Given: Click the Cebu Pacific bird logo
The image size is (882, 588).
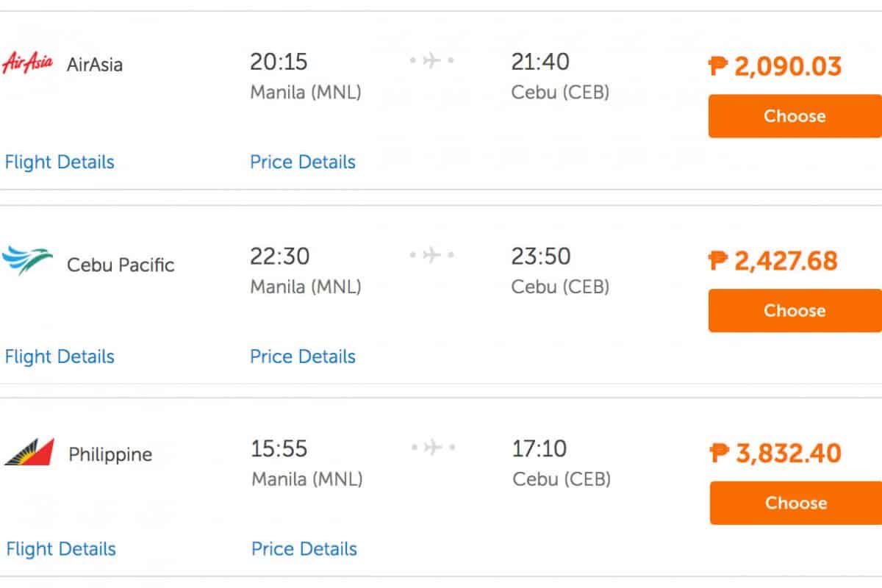Looking at the screenshot, I should point(27,261).
